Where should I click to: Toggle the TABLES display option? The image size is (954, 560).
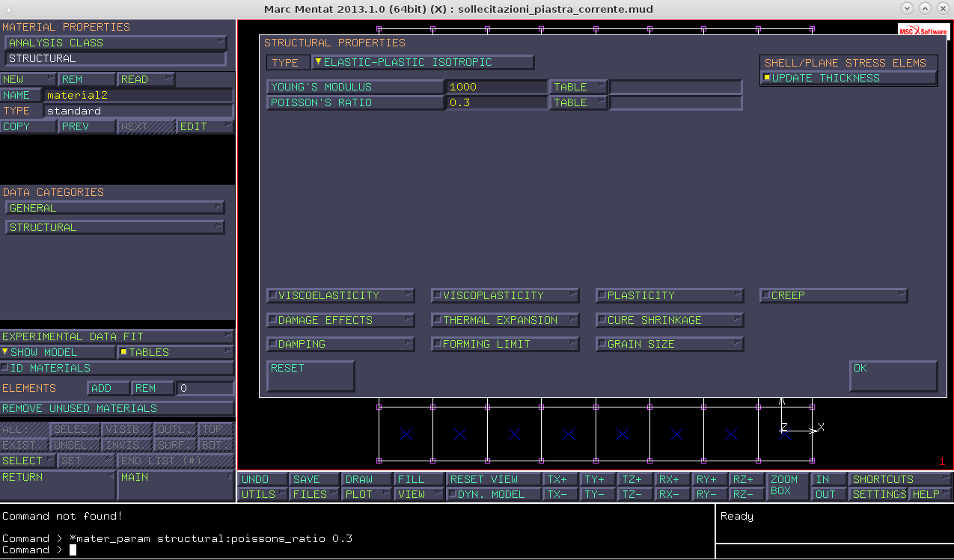(175, 352)
